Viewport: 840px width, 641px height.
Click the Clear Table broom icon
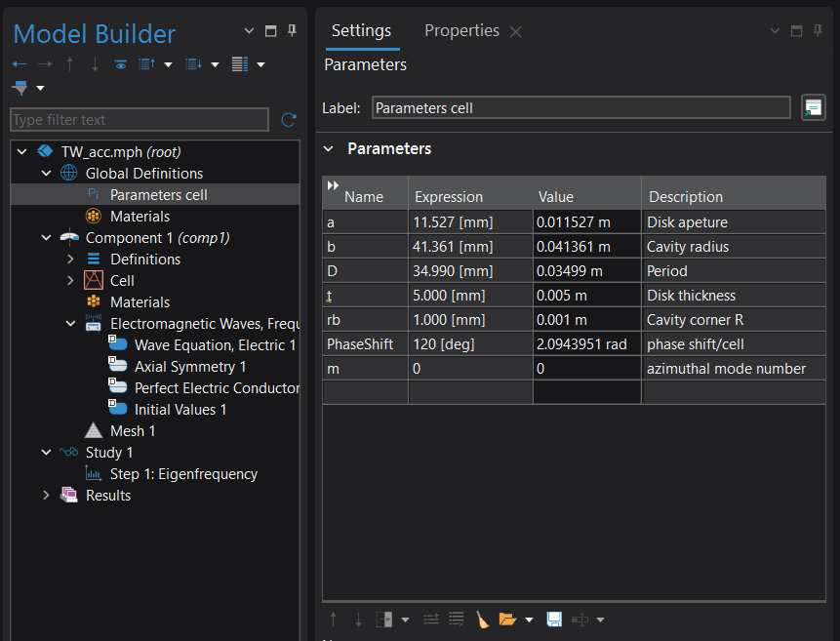[x=483, y=620]
